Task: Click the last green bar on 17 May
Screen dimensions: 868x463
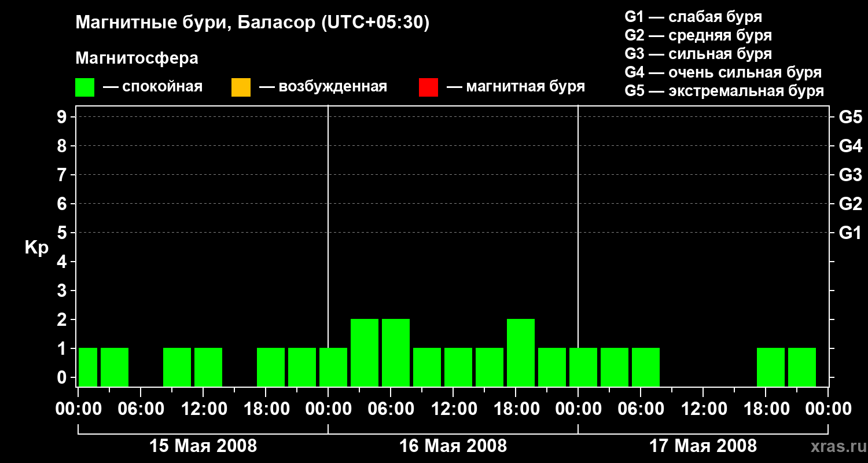Action: [802, 367]
